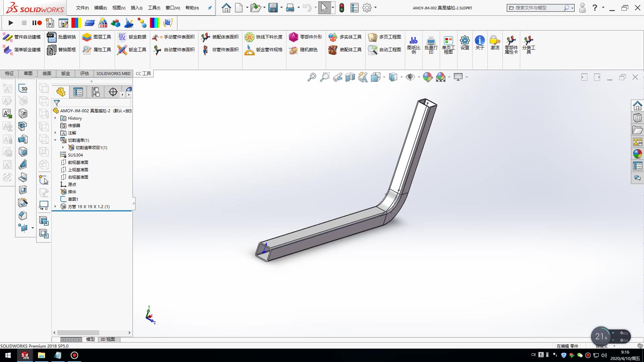
Task: Collapse the 切割清单(1) cut list node
Action: click(55, 140)
